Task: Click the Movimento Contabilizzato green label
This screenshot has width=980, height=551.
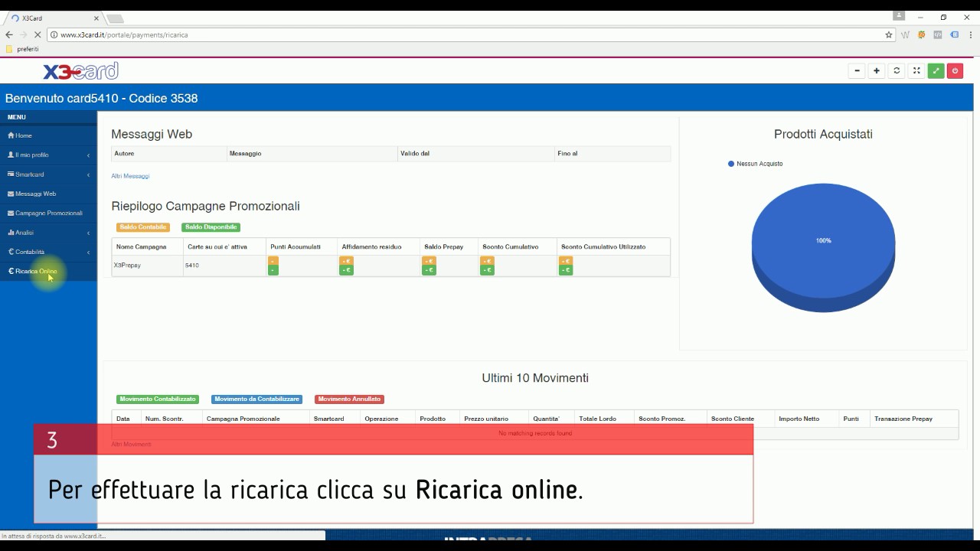Action: (x=157, y=399)
